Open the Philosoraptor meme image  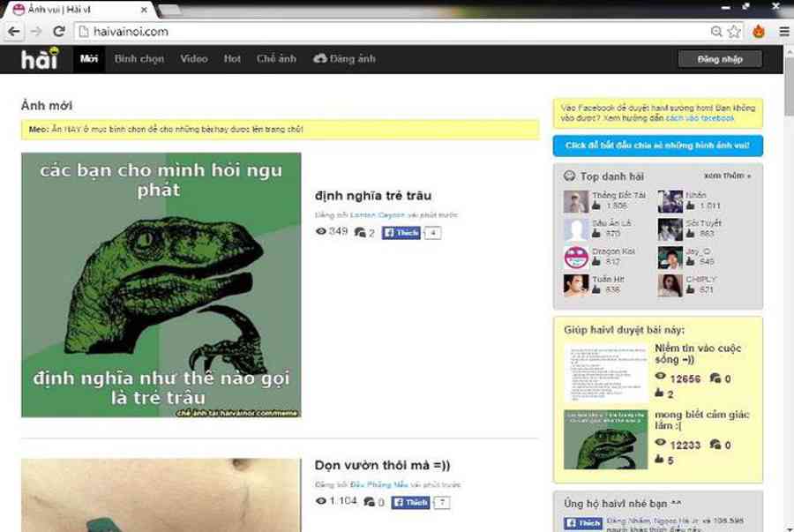pyautogui.click(x=161, y=285)
